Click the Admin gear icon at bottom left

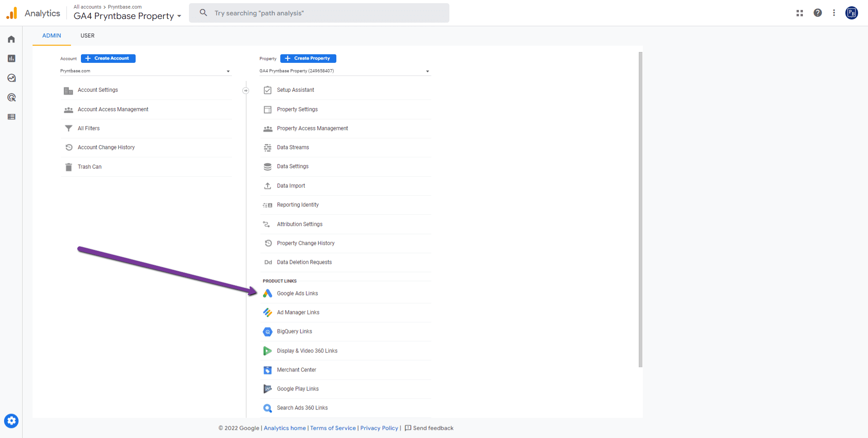[x=11, y=421]
